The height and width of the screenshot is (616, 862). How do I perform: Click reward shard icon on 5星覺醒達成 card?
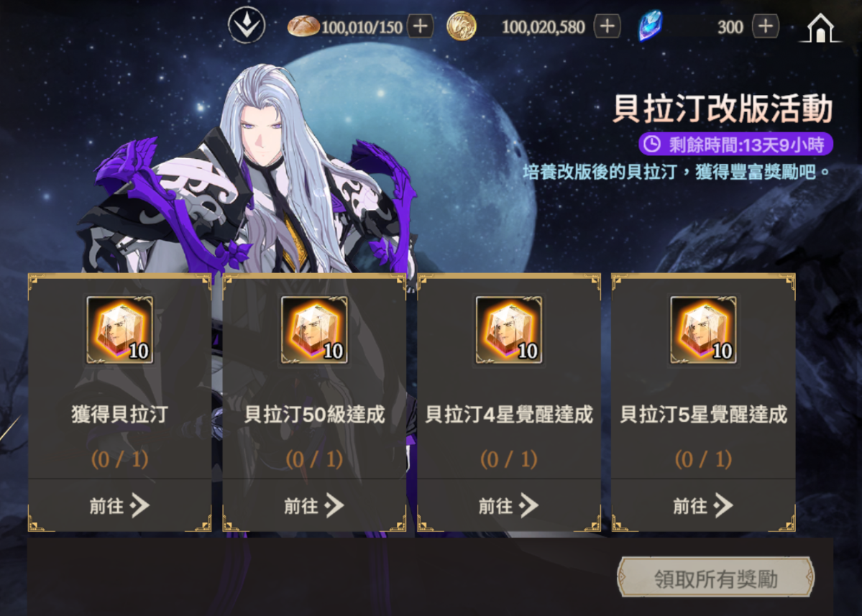[703, 330]
